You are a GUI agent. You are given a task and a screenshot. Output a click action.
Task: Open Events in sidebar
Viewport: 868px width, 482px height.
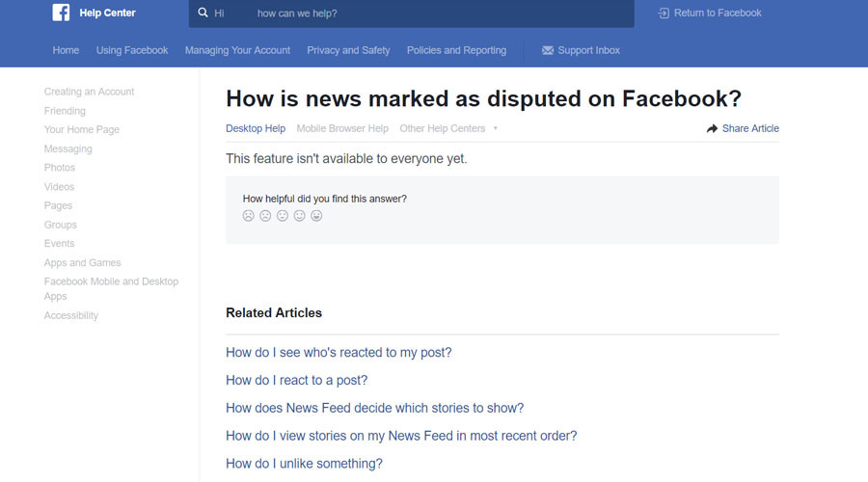[59, 244]
